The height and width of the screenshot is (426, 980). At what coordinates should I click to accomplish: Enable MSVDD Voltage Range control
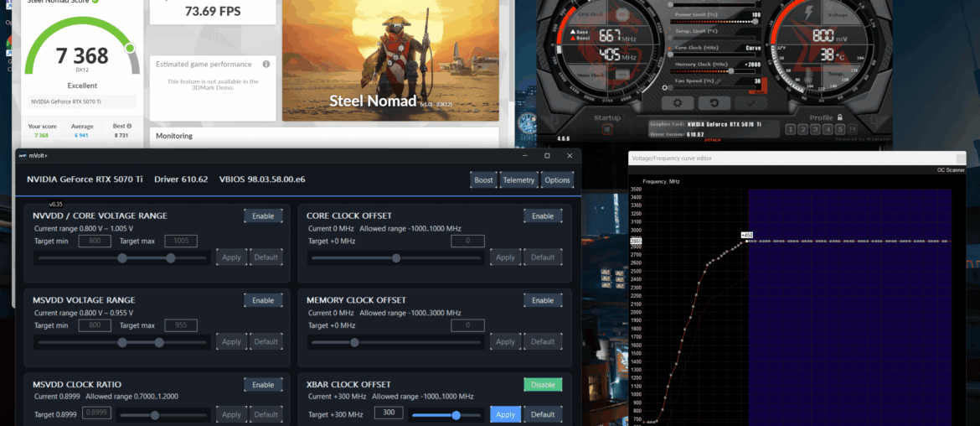point(263,300)
